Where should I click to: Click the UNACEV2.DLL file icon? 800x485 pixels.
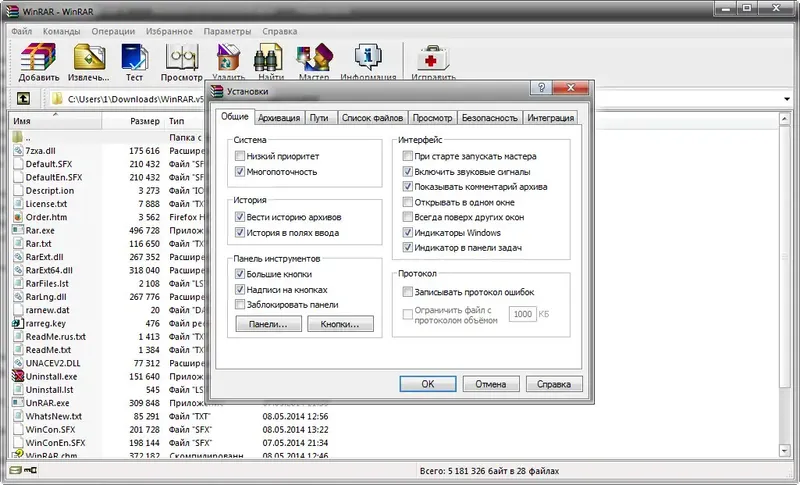(18, 363)
